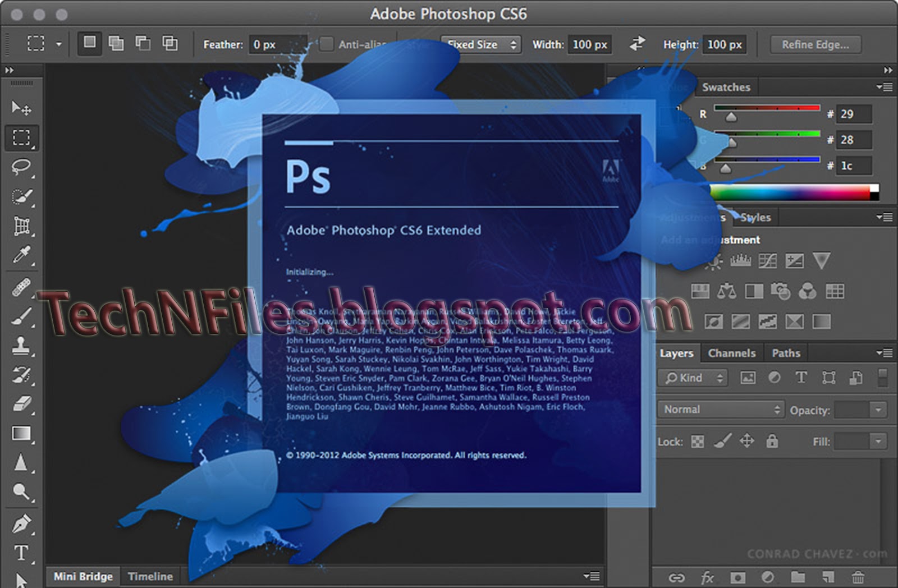Select the Pen tool
The image size is (898, 588).
tap(21, 523)
